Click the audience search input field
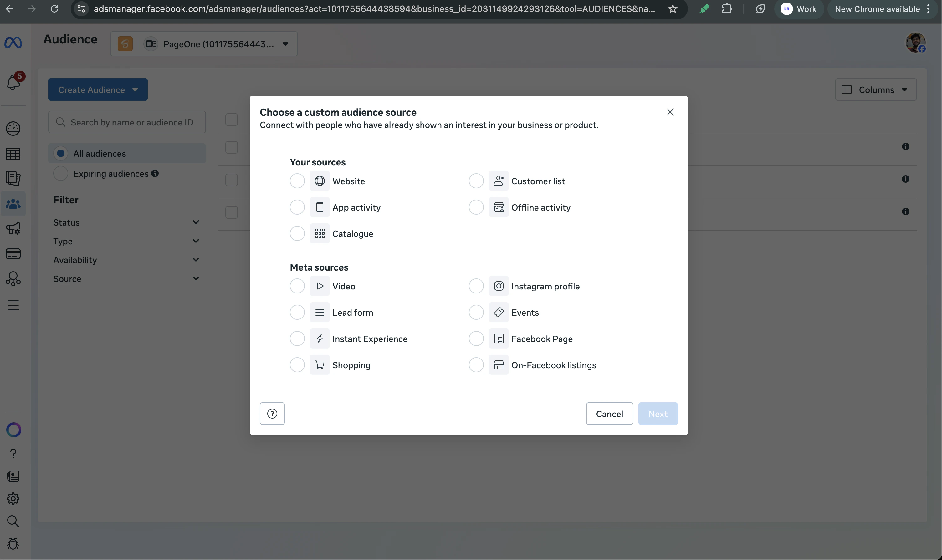This screenshot has height=560, width=942. 132,122
